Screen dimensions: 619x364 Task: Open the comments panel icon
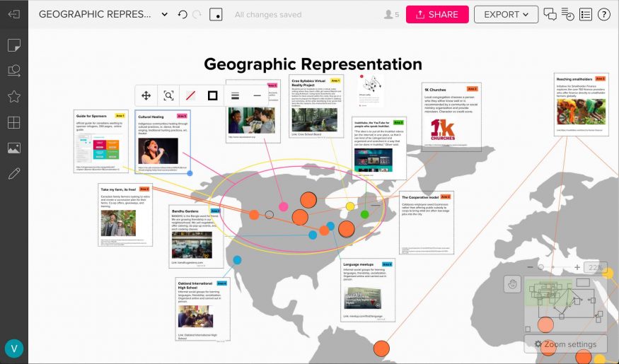pyautogui.click(x=550, y=14)
